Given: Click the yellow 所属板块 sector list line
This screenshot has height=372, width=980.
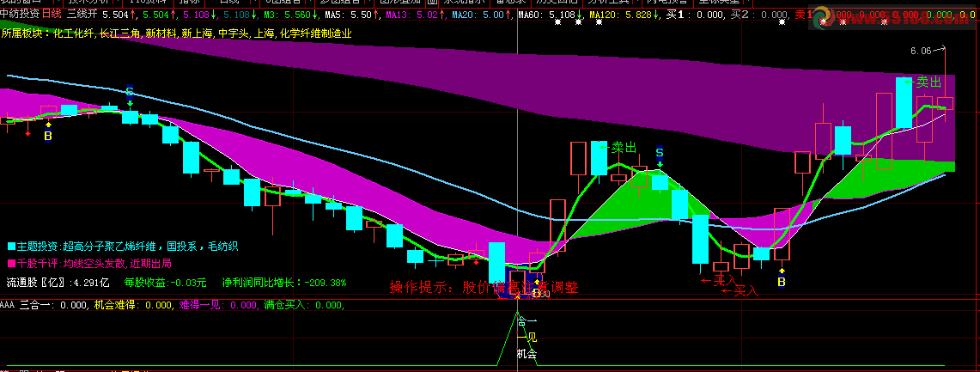Looking at the screenshot, I should (x=177, y=34).
